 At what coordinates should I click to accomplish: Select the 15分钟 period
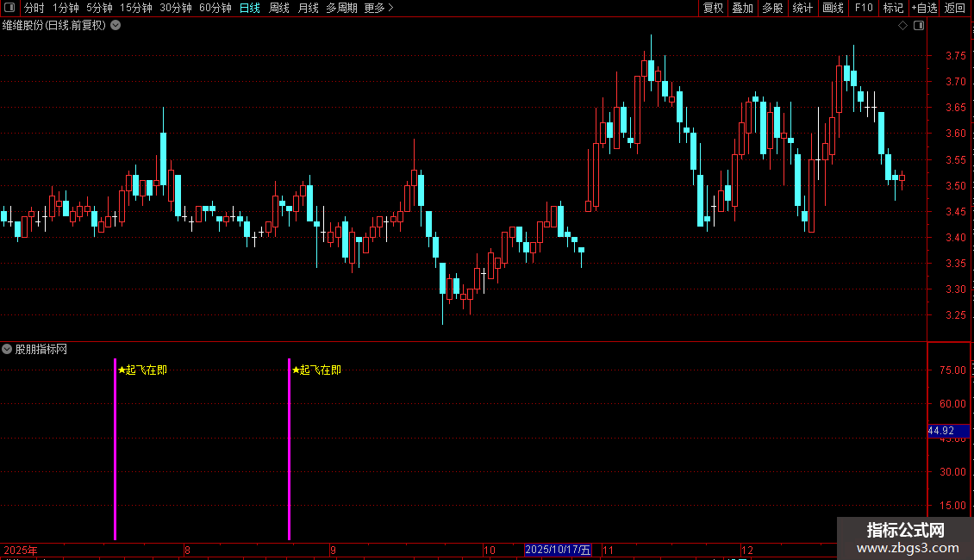coord(135,8)
